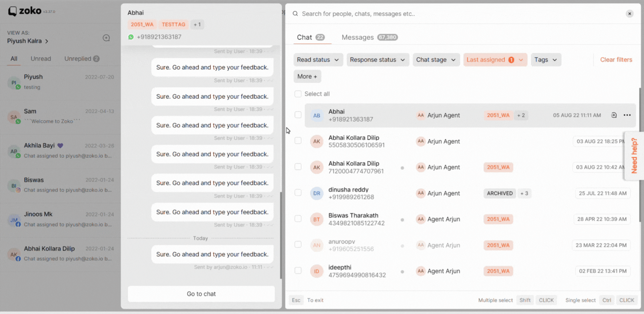Select the Unreplied tab in sidebar
Image resolution: width=644 pixels, height=314 pixels.
pyautogui.click(x=82, y=59)
